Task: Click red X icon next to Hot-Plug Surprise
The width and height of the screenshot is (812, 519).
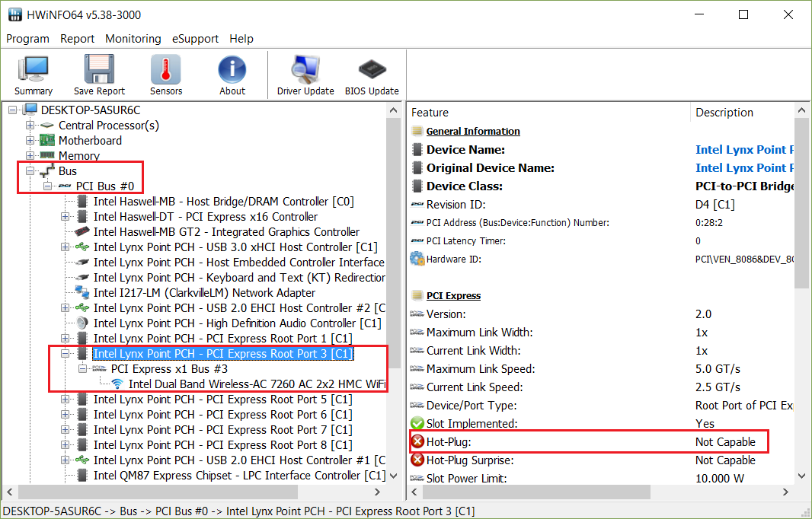Action: pyautogui.click(x=417, y=460)
